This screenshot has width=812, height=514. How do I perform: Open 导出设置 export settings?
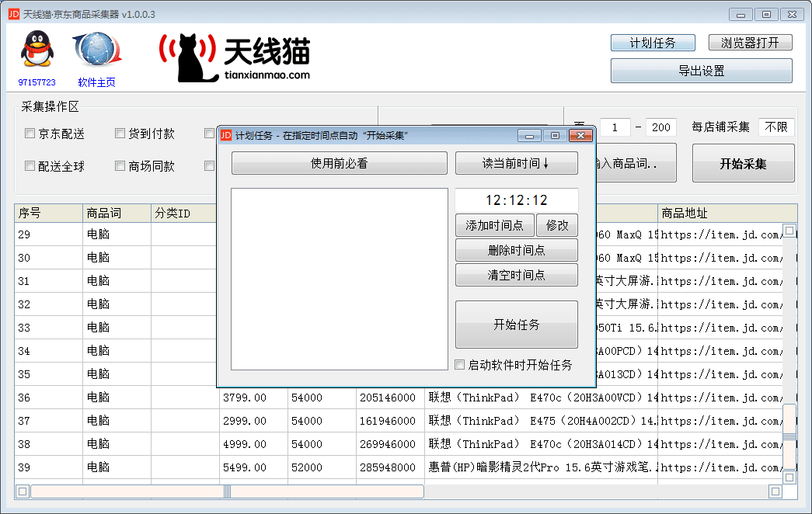point(701,71)
